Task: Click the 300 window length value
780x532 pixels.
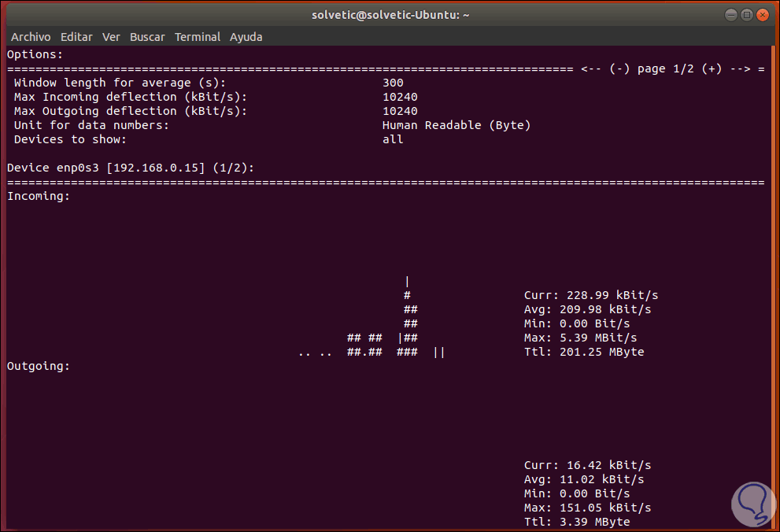Action: tap(393, 83)
